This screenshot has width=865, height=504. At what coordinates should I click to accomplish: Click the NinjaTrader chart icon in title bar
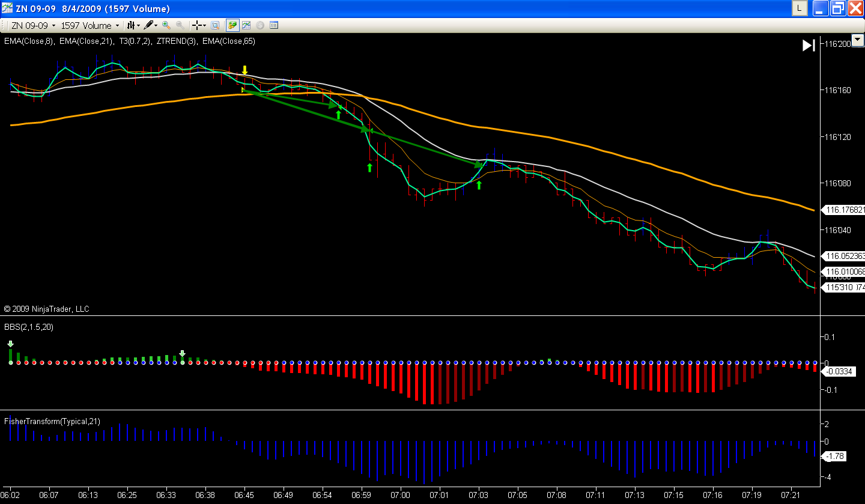[8, 8]
